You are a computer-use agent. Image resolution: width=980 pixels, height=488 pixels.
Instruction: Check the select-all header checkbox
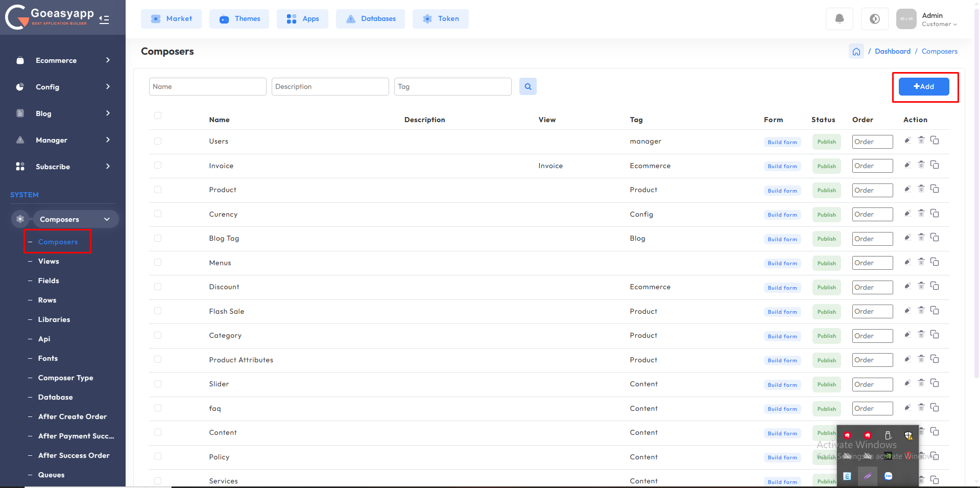[158, 115]
